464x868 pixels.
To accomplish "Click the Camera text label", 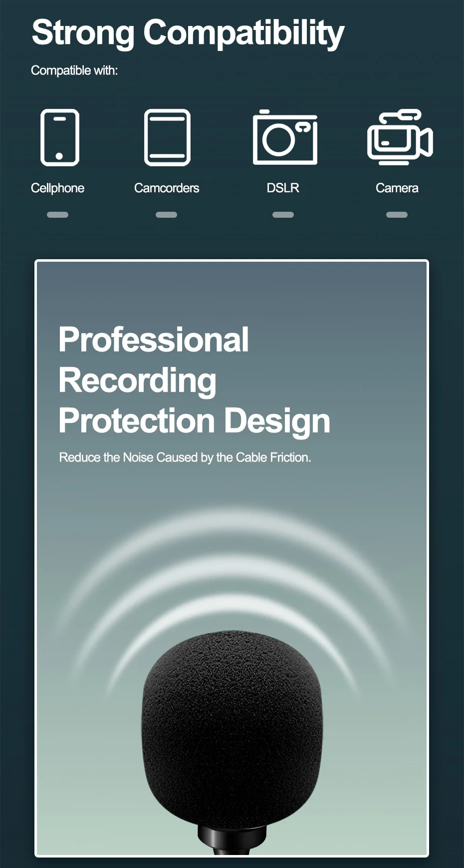I will [x=397, y=188].
